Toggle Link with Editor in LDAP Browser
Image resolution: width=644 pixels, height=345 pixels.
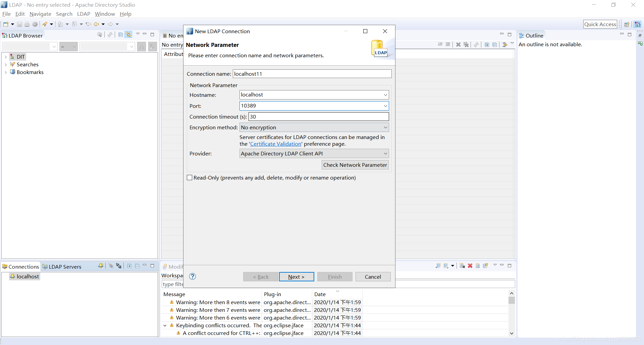128,35
